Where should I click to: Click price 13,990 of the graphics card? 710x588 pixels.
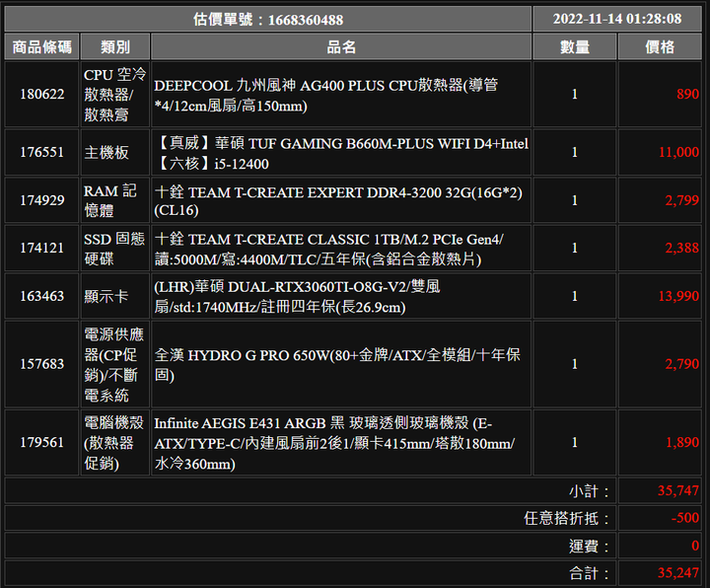tap(678, 296)
